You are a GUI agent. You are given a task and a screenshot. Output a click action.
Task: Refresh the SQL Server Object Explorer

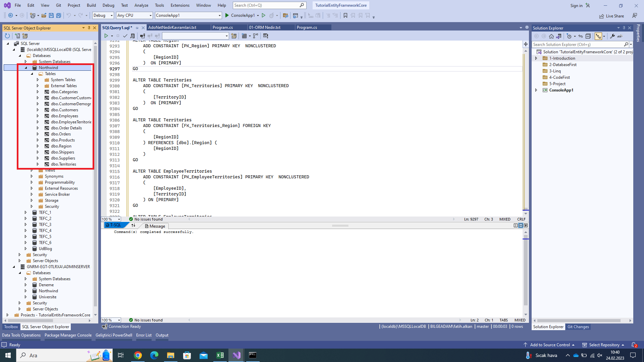click(x=7, y=36)
